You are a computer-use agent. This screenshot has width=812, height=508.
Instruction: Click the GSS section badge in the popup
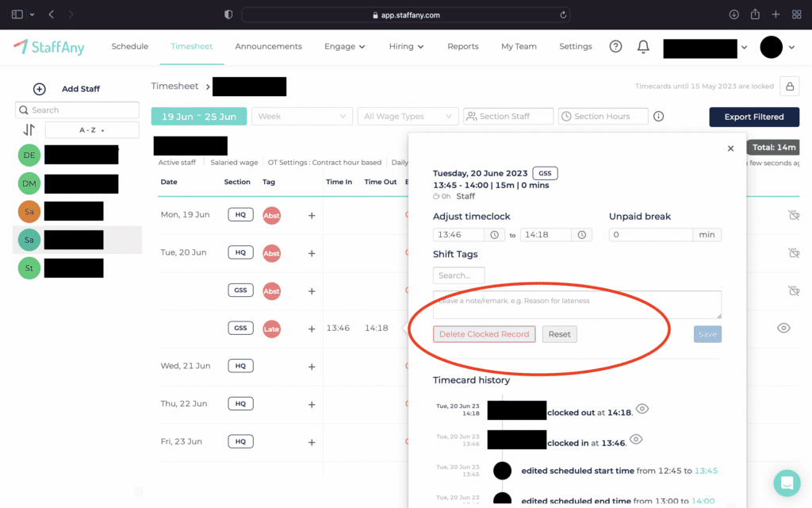pyautogui.click(x=545, y=173)
